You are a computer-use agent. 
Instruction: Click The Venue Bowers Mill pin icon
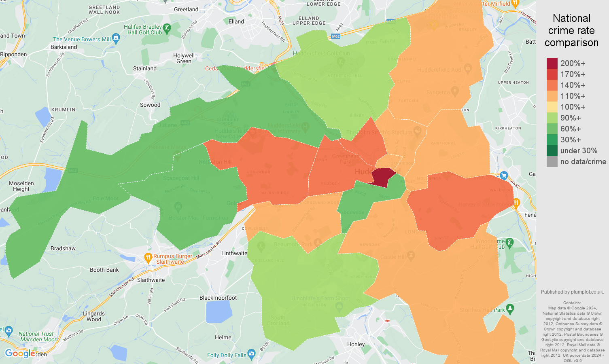tap(117, 39)
